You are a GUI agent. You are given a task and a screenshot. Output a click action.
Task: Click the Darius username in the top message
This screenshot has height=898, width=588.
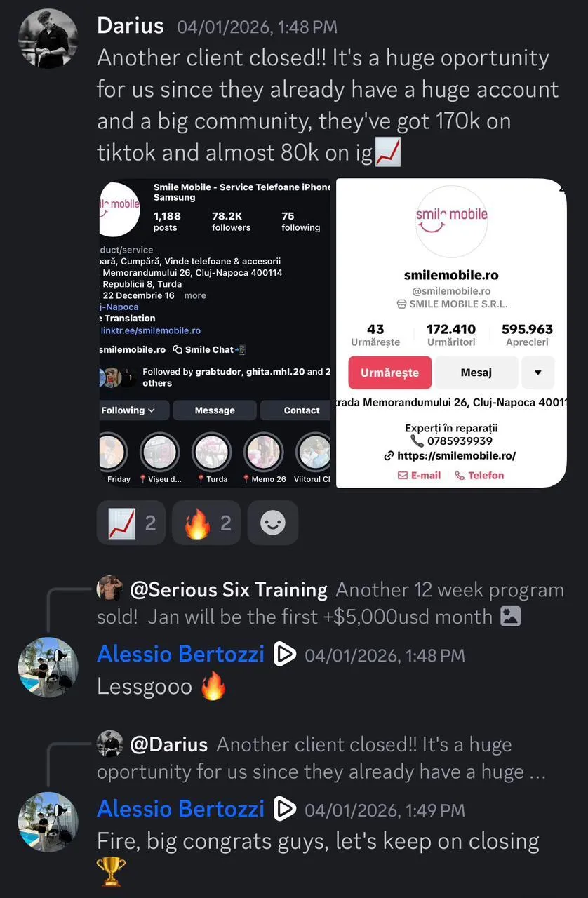(131, 26)
